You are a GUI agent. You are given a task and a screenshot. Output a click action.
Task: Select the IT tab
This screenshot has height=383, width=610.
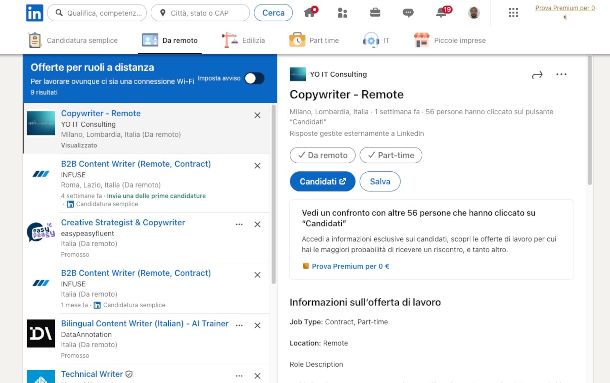pyautogui.click(x=376, y=40)
